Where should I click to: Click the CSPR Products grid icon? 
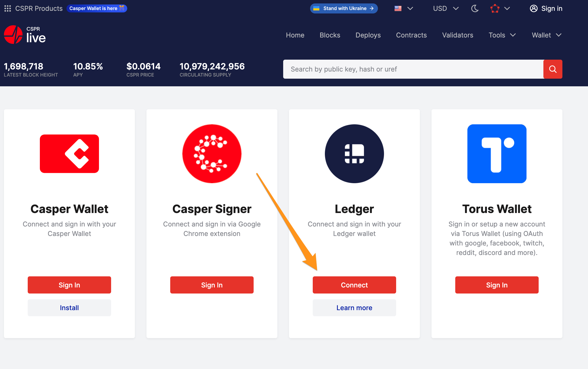[x=7, y=8]
